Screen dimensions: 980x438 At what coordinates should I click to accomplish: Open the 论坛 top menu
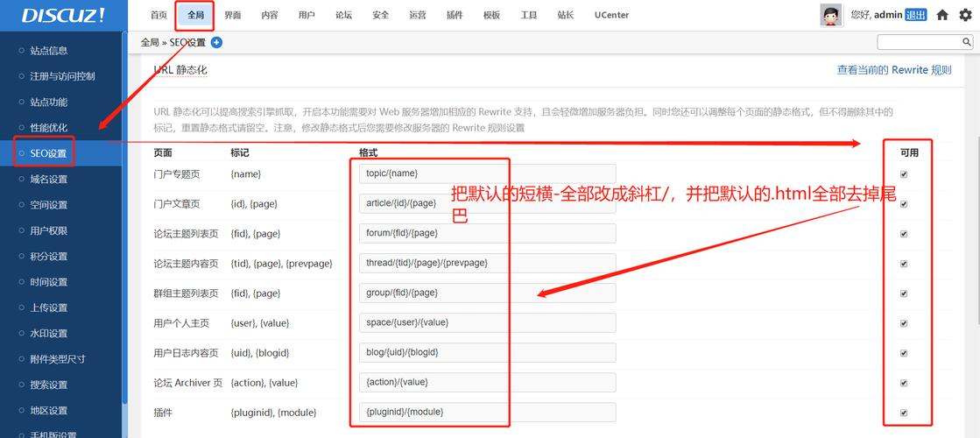(x=344, y=15)
